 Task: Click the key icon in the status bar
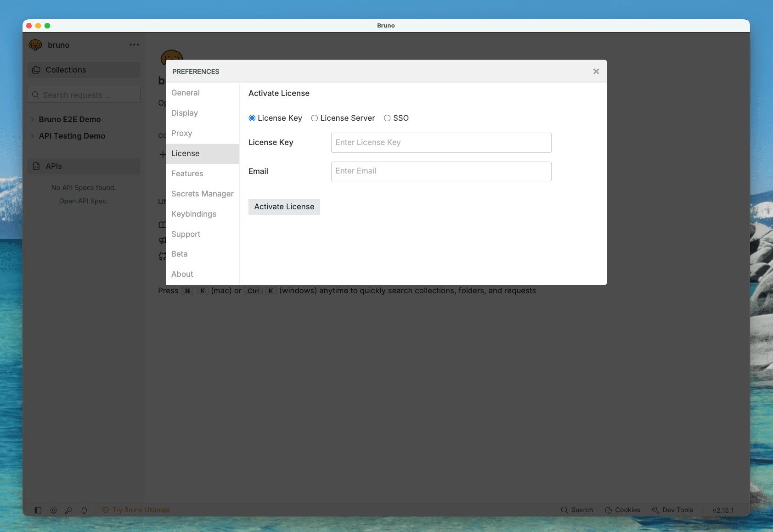(69, 510)
